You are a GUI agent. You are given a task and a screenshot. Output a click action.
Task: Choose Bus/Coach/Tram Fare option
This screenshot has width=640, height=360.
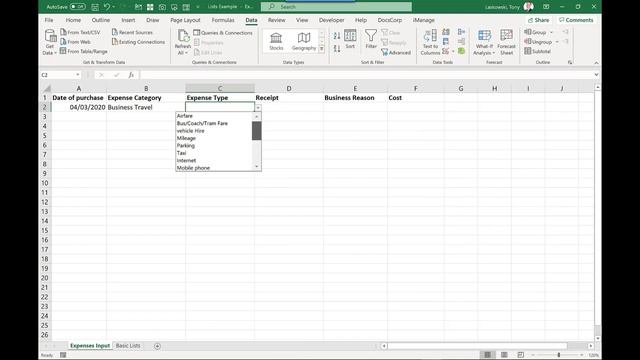(214, 123)
